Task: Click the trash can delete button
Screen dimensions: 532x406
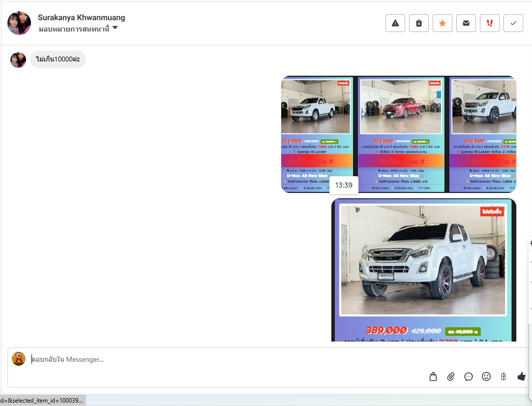Action: 419,23
